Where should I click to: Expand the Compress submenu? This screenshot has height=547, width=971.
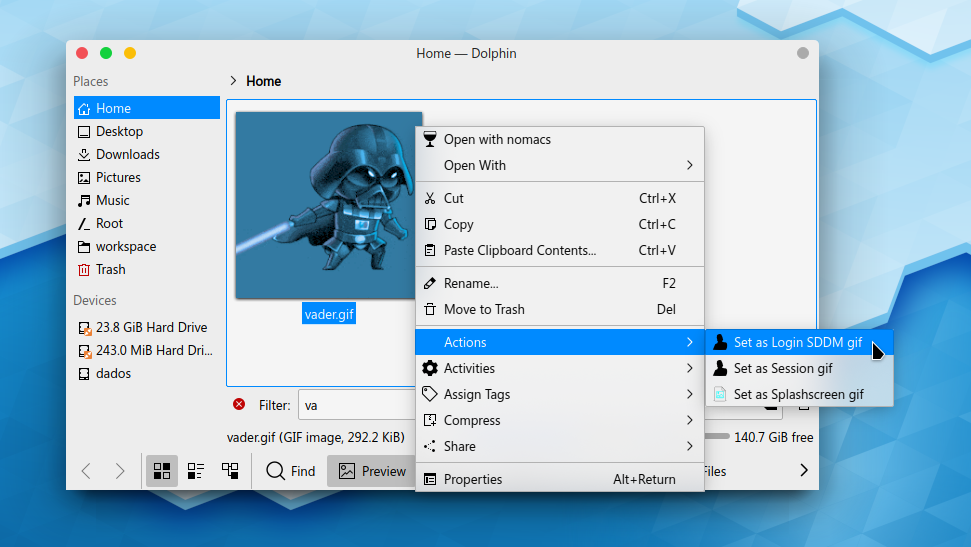[560, 420]
